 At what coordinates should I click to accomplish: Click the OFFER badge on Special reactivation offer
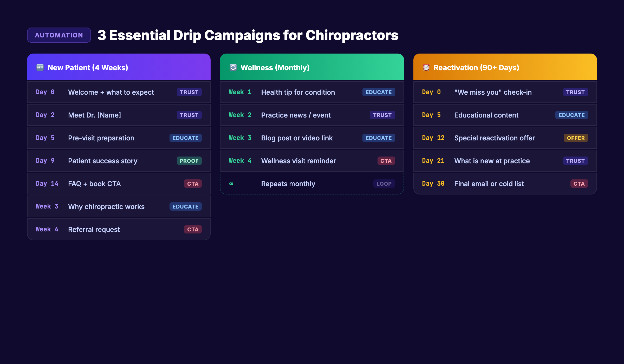(x=575, y=138)
